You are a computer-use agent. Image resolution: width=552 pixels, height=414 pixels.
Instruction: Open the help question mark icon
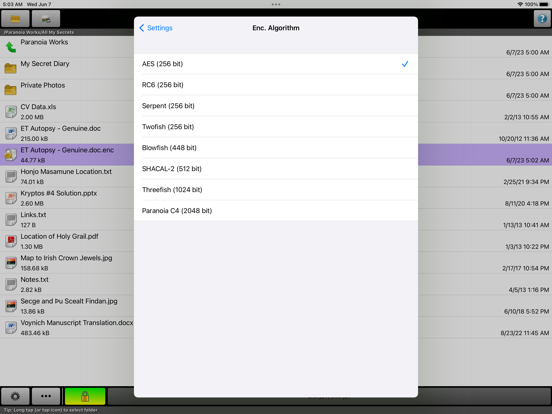click(542, 18)
